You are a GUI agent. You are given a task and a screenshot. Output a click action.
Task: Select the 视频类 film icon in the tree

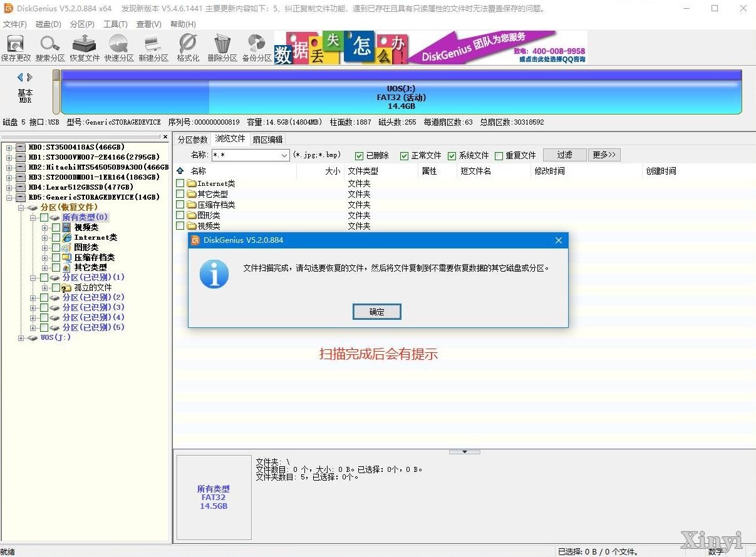pyautogui.click(x=66, y=227)
